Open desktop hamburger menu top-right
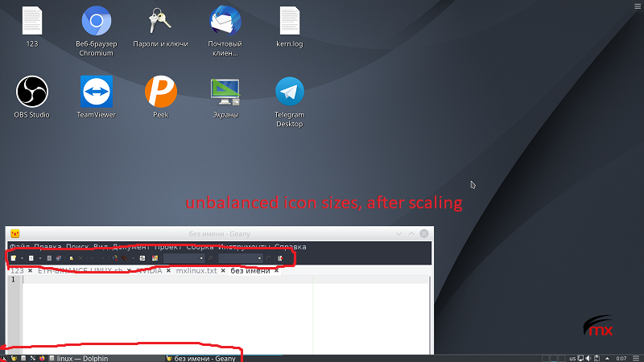Viewport: 644px width, 362px height. tap(638, 6)
